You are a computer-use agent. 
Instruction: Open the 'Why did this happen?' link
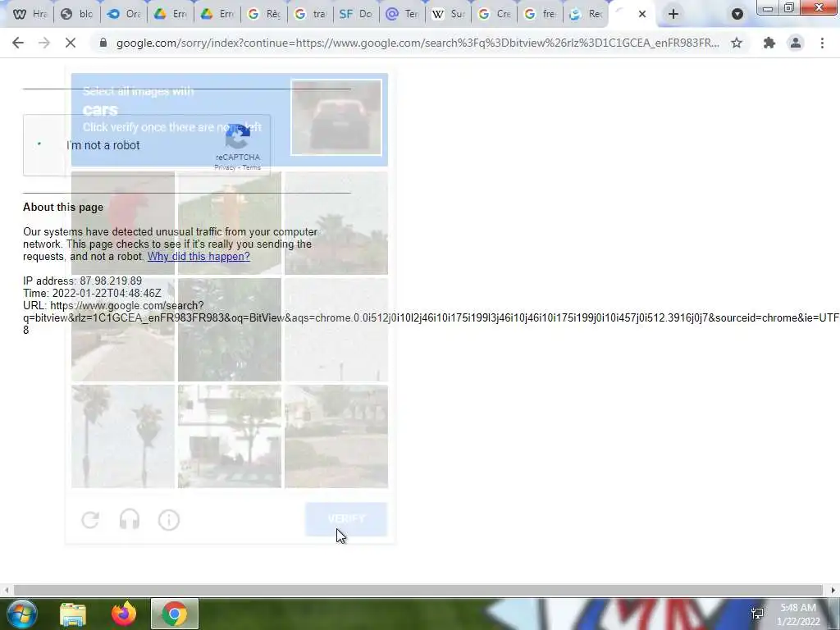click(199, 256)
